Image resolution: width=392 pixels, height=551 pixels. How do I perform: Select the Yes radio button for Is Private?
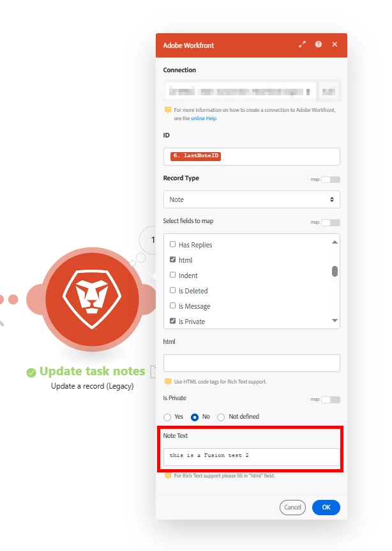[167, 417]
